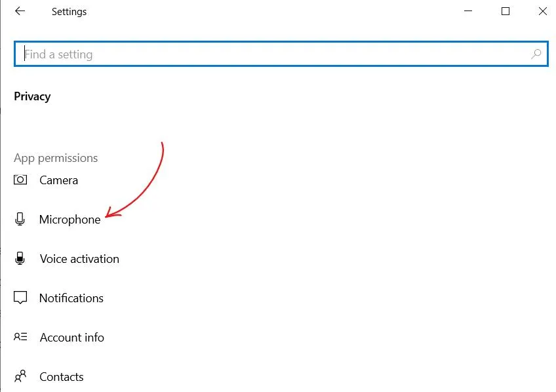This screenshot has height=392, width=556.
Task: Click the back arrow icon
Action: pyautogui.click(x=20, y=11)
